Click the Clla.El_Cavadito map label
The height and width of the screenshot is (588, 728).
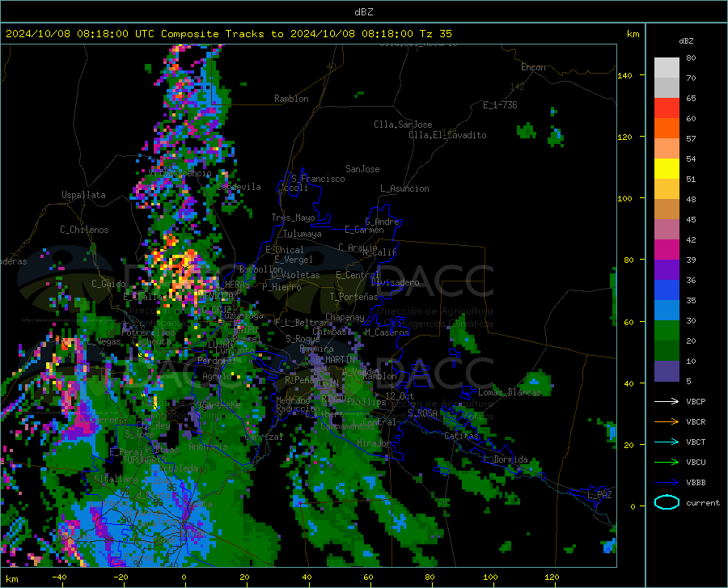pos(447,135)
